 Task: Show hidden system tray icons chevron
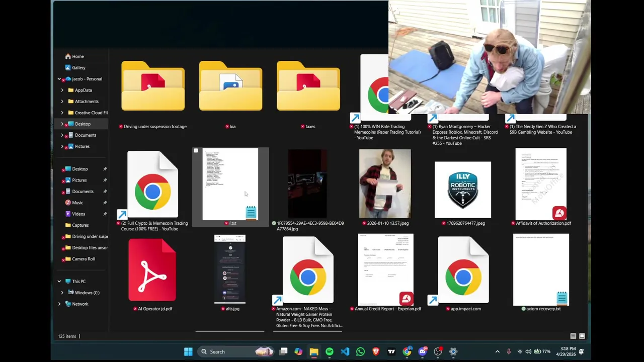tap(498, 352)
